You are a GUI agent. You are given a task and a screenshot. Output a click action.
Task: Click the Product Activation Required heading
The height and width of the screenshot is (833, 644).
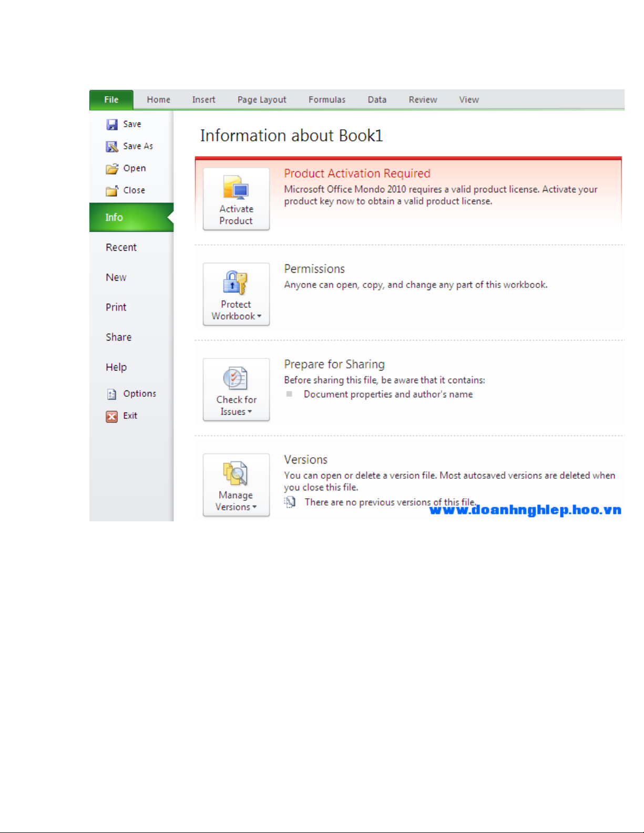click(357, 173)
